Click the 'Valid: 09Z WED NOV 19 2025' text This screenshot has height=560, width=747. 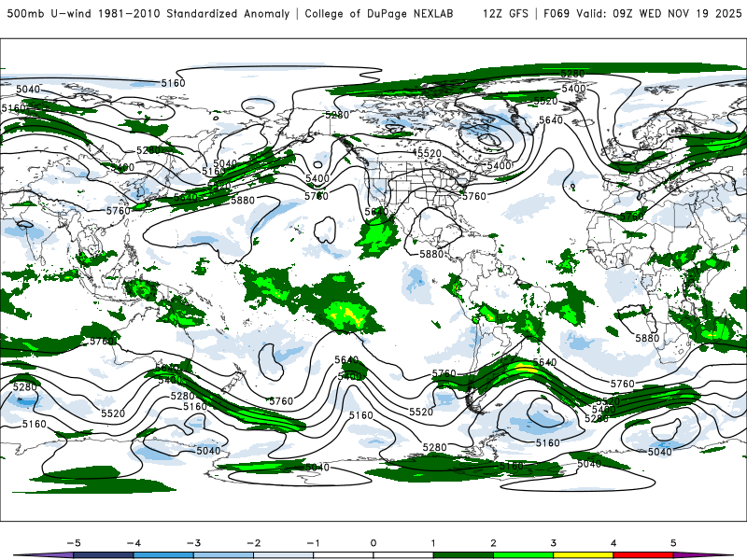tap(659, 14)
